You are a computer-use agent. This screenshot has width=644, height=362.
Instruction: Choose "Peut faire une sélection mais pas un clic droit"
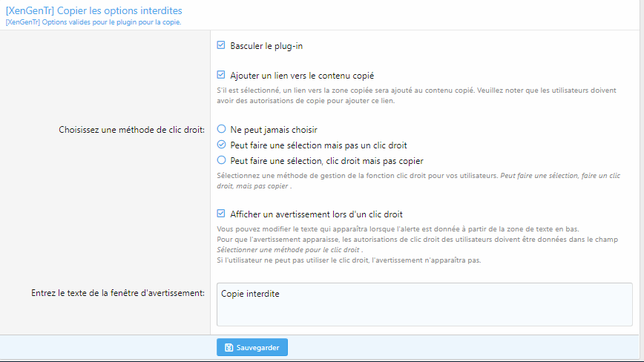coord(221,145)
